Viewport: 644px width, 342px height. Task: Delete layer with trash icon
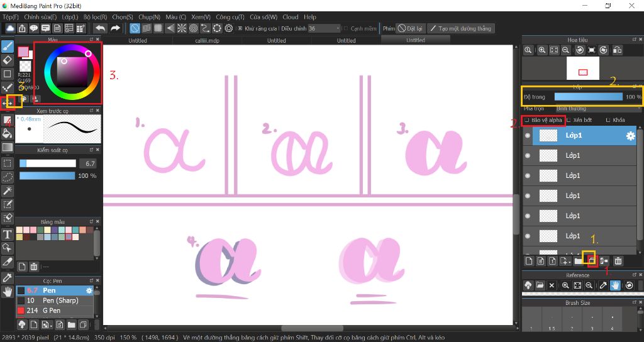point(618,261)
